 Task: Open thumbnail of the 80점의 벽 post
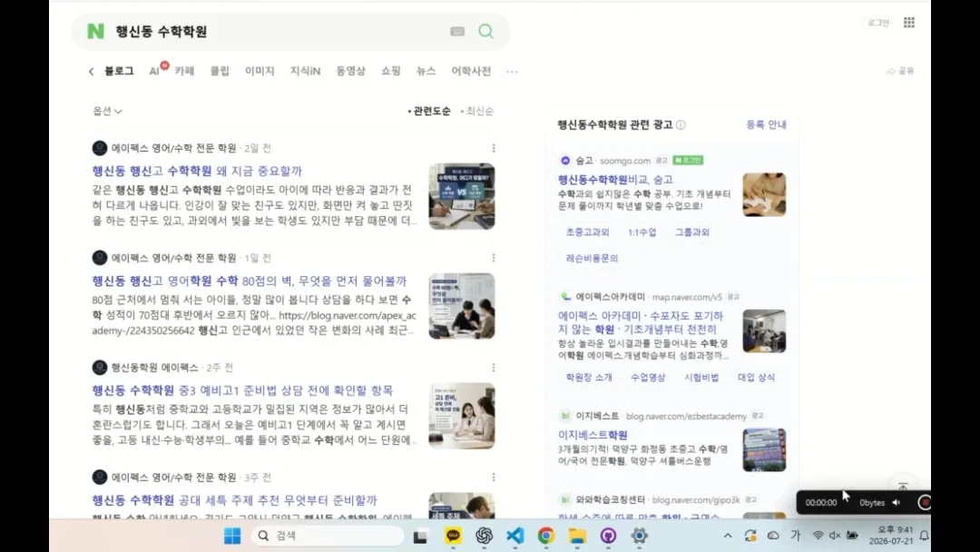point(462,306)
